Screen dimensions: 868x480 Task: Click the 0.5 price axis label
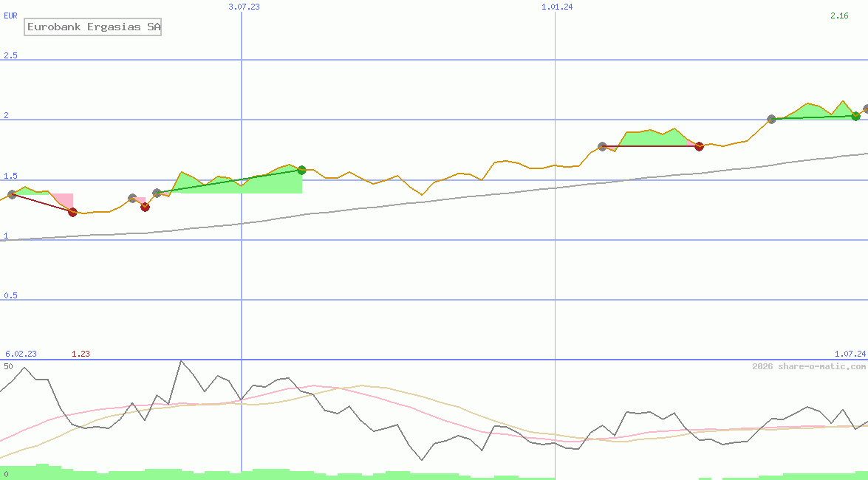point(10,295)
